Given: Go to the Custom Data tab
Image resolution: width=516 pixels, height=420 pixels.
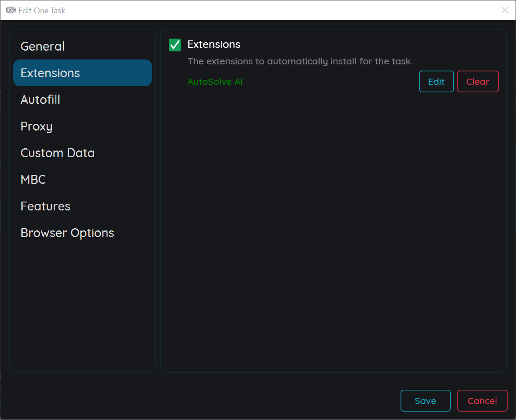Looking at the screenshot, I should [58, 153].
